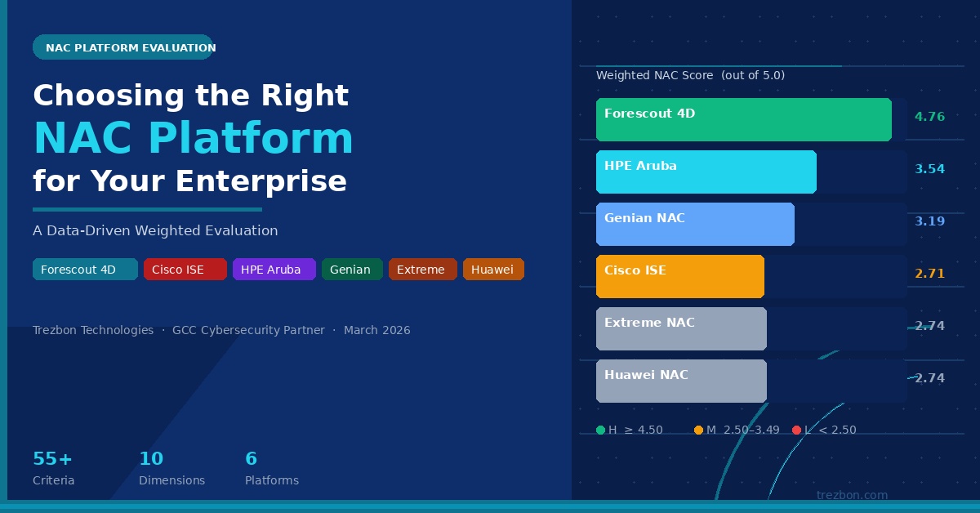Click the Genian NAC score bar

coord(695,224)
